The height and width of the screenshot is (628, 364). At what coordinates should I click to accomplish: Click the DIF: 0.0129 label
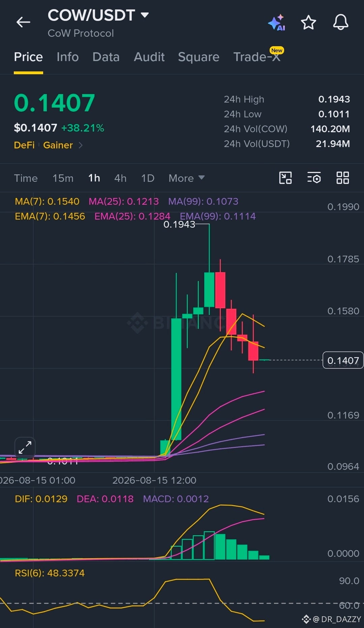(x=41, y=499)
